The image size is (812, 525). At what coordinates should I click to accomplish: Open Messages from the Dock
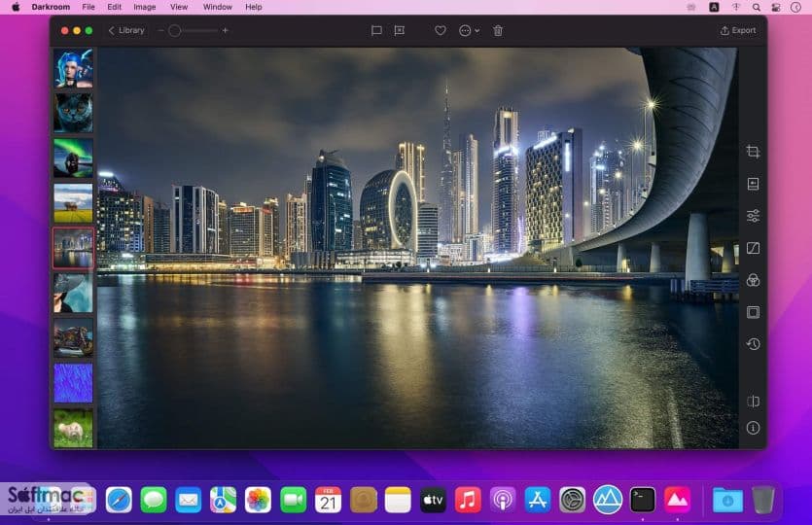[x=154, y=500]
